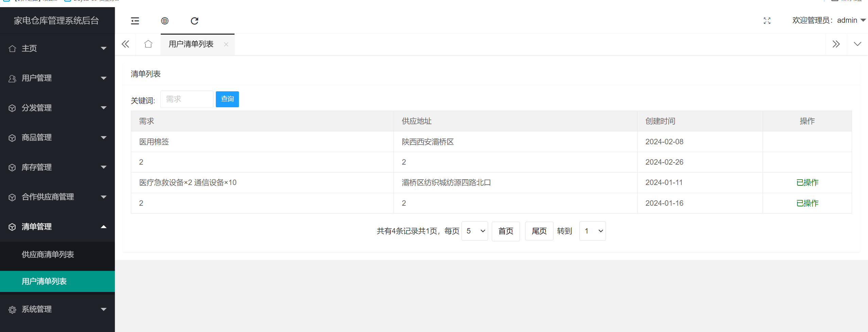
Task: Open the page jump dropdown
Action: (x=592, y=231)
